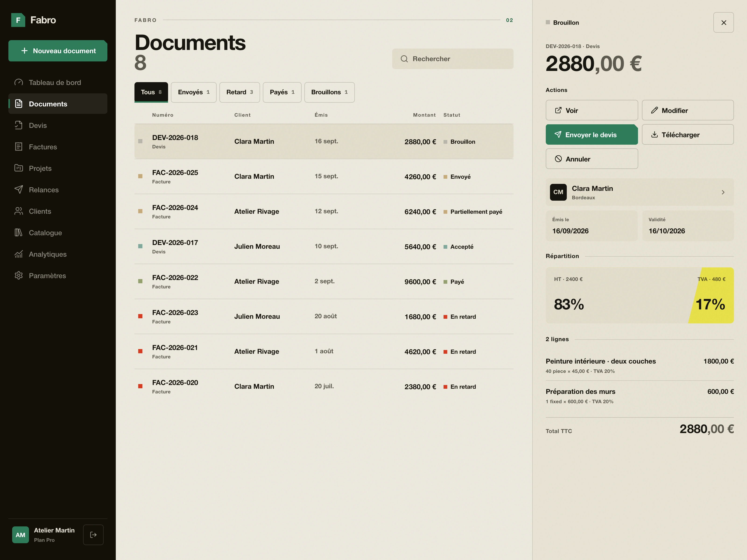Select Documents in the sidebar
Image resolution: width=747 pixels, height=560 pixels.
(58, 104)
